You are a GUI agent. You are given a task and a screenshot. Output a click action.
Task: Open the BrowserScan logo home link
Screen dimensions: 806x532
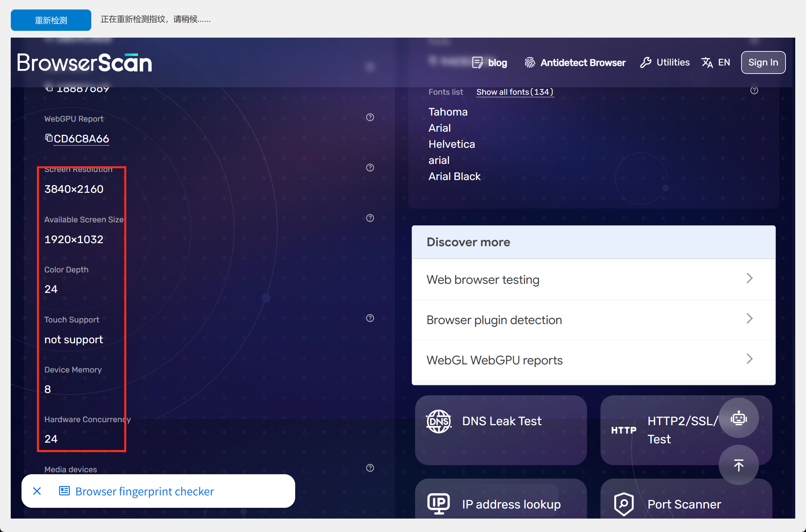[x=85, y=63]
